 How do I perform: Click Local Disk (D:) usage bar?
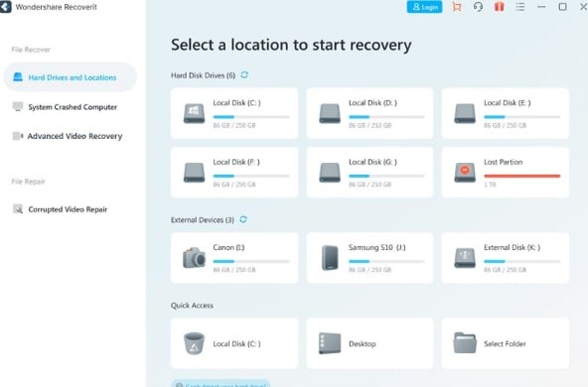pyautogui.click(x=386, y=117)
